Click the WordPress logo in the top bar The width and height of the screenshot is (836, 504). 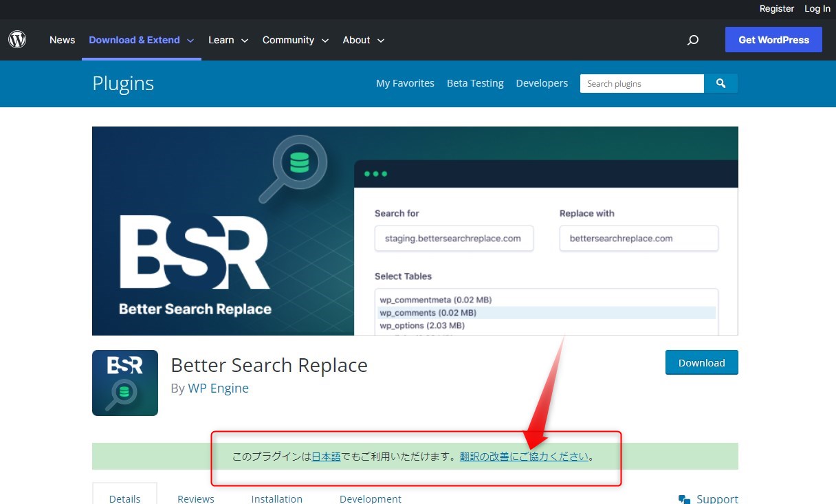pos(17,39)
